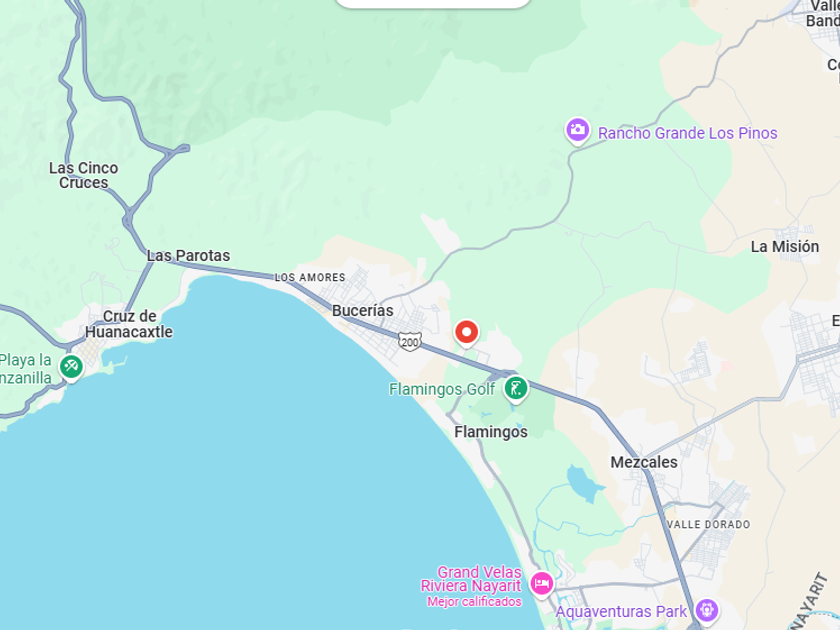
Task: Click the Bucerías town label
Action: coord(363,311)
